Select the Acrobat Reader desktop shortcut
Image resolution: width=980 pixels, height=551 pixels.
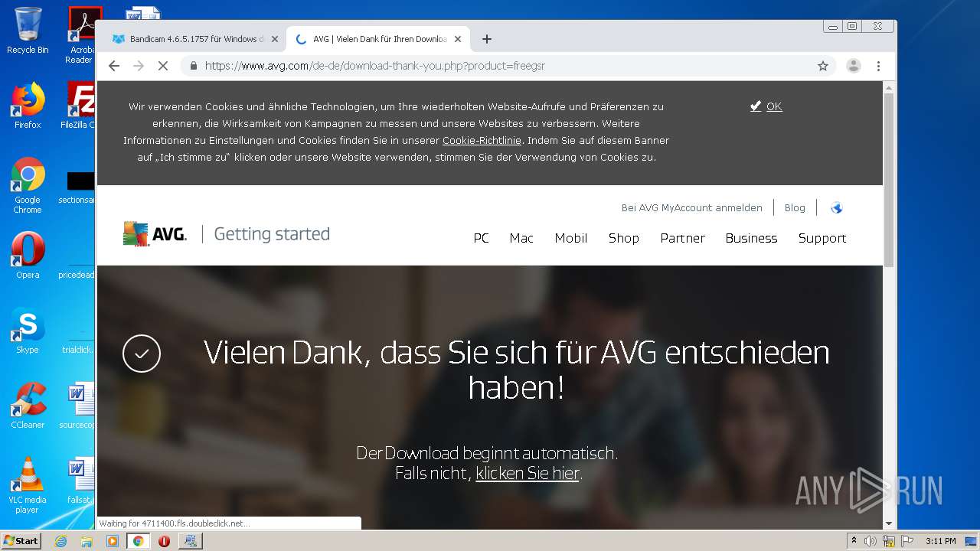[x=80, y=35]
